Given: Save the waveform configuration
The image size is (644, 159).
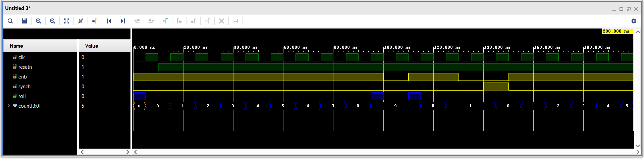Looking at the screenshot, I should pos(24,21).
